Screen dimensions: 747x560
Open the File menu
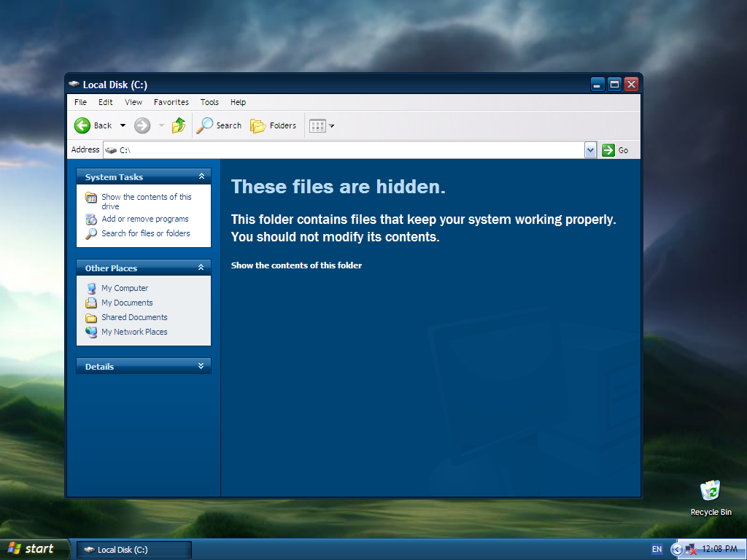(x=80, y=102)
